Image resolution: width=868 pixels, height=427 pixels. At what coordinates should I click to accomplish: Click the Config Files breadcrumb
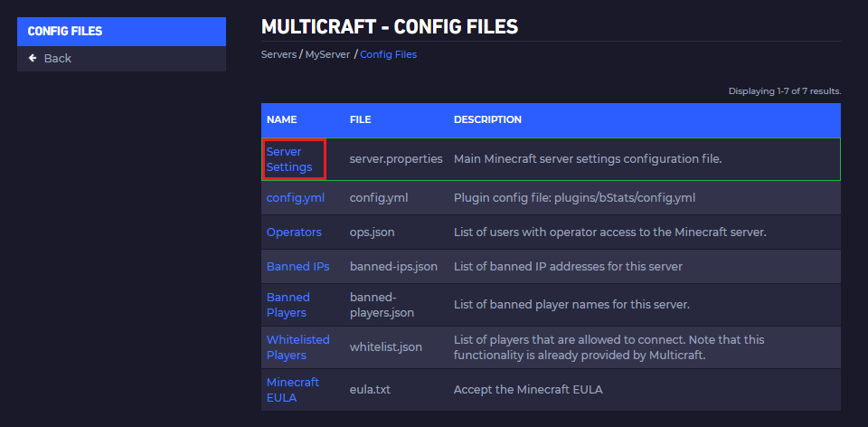click(388, 54)
